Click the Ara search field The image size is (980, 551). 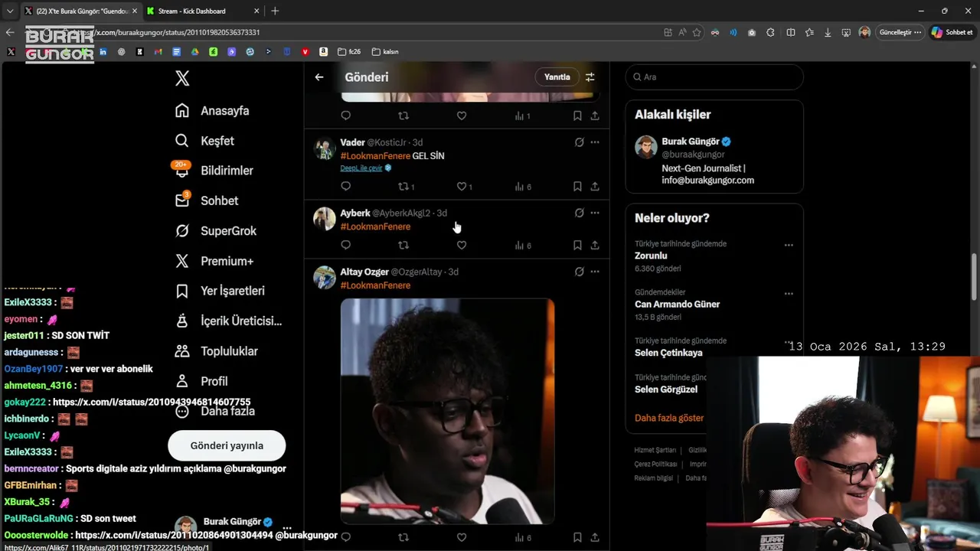(714, 77)
